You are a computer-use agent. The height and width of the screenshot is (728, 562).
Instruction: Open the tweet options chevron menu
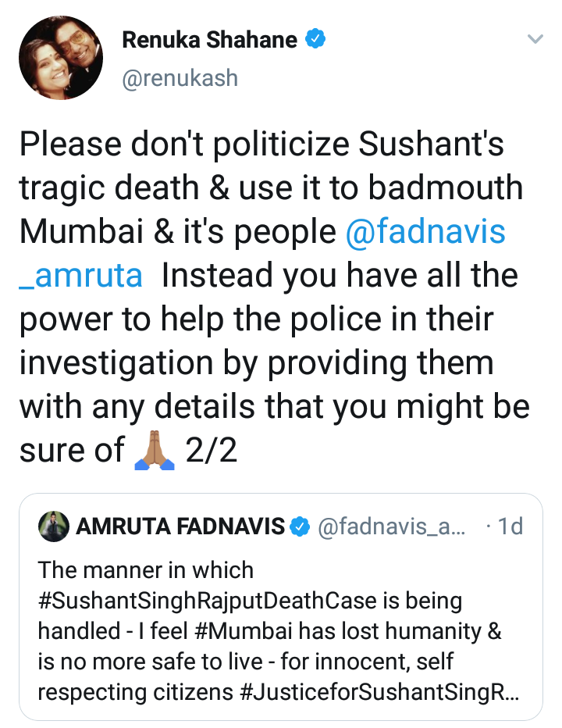(x=535, y=39)
